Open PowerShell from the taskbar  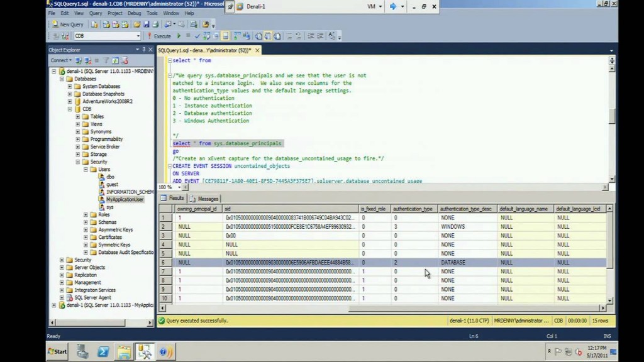103,352
